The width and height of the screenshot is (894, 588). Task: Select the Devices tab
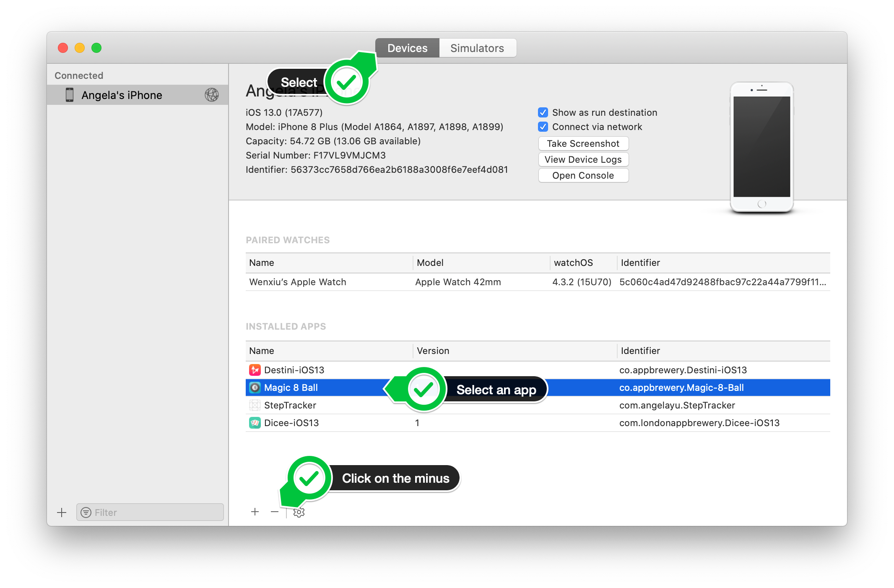point(407,48)
